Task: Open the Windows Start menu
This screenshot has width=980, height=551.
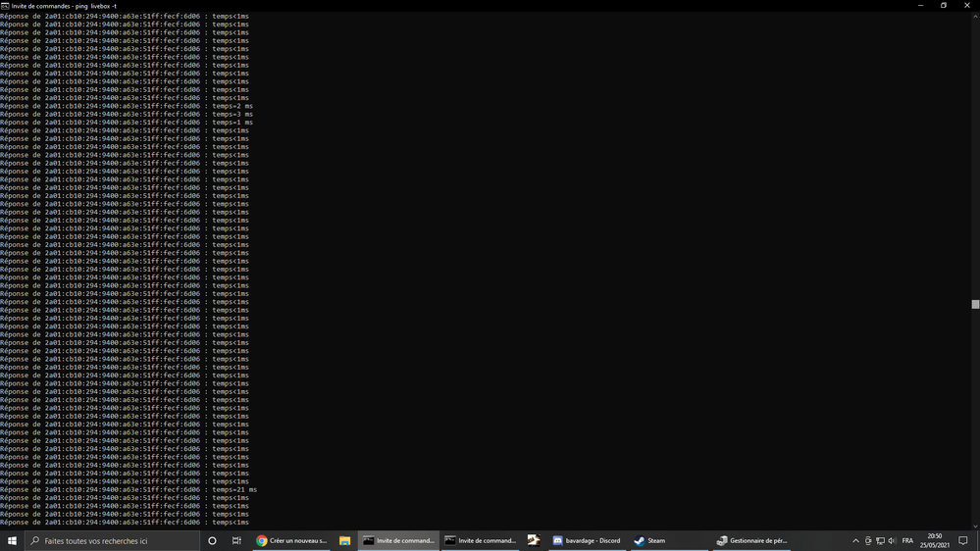Action: pyautogui.click(x=12, y=540)
